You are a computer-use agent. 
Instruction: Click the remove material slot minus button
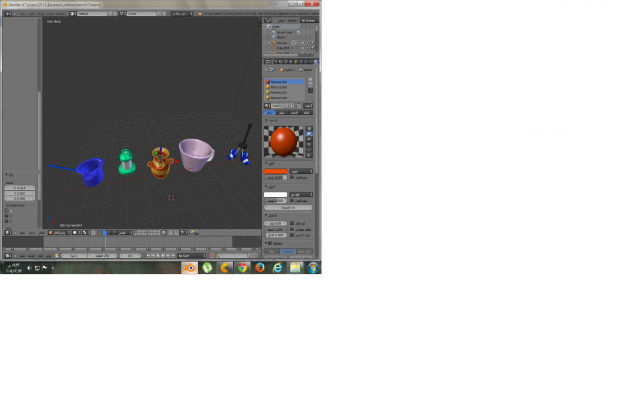click(310, 84)
